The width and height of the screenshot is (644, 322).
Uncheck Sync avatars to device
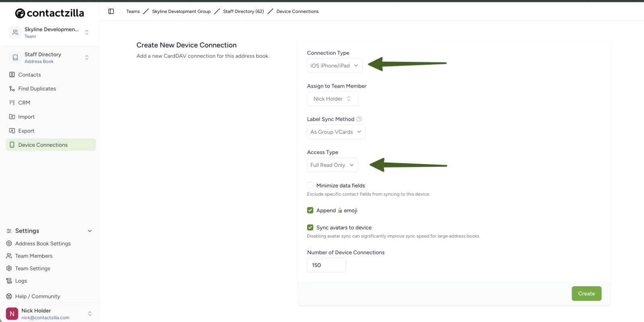coord(310,228)
